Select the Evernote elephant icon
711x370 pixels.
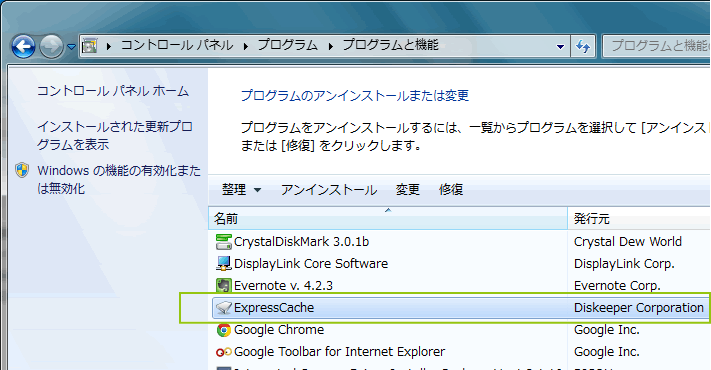[x=224, y=286]
